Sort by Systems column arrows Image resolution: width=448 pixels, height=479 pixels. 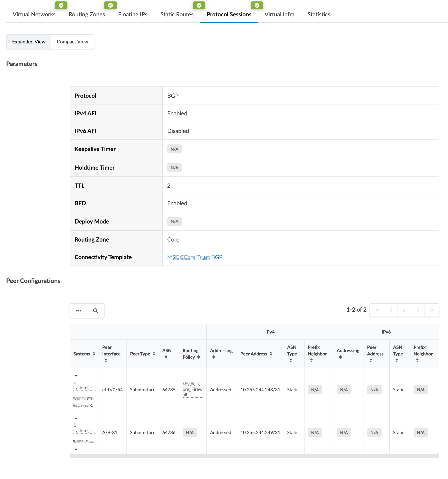(x=94, y=354)
